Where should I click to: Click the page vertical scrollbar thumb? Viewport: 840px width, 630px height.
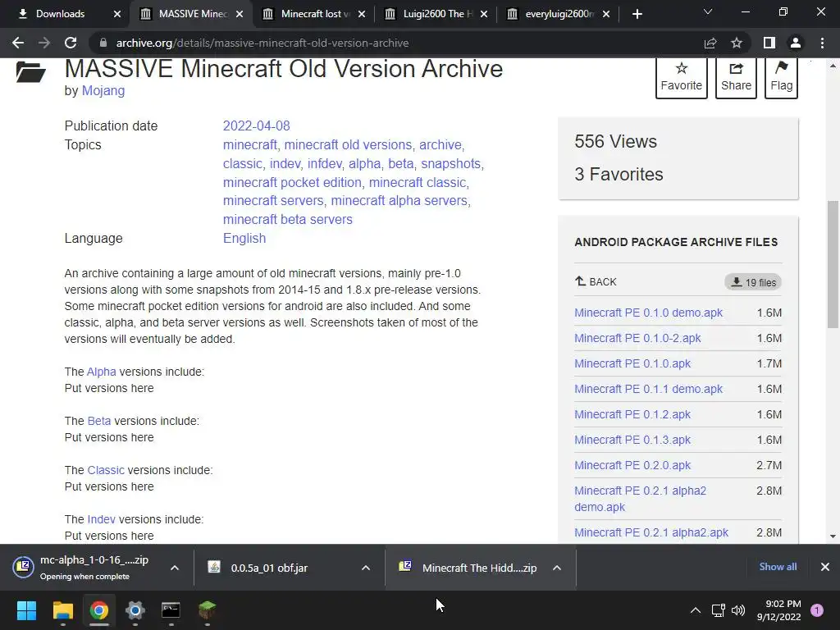833,264
